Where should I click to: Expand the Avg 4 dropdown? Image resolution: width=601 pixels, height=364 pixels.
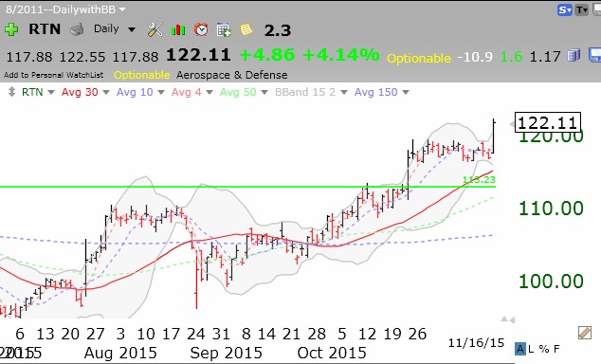[209, 92]
